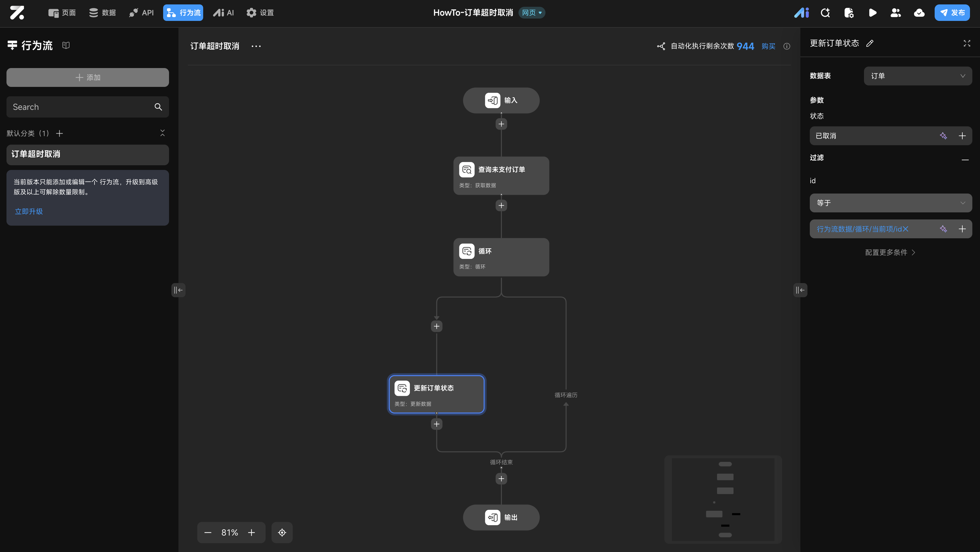
Task: Click the pencil icon to rename 更新订单状态
Action: point(870,43)
